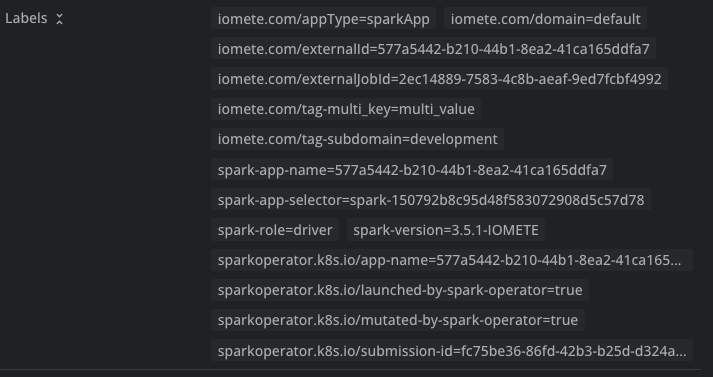
Task: Click the mutated-by-spark-operator=true label
Action: pyautogui.click(x=397, y=320)
